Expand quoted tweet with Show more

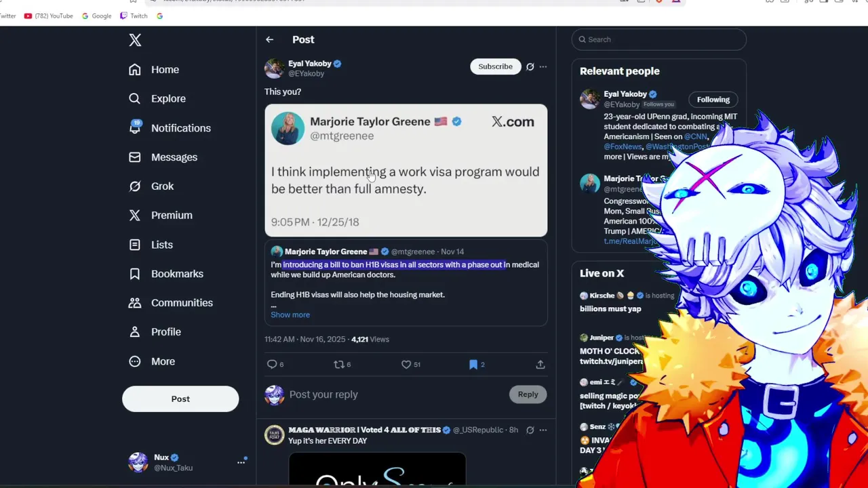pos(290,314)
